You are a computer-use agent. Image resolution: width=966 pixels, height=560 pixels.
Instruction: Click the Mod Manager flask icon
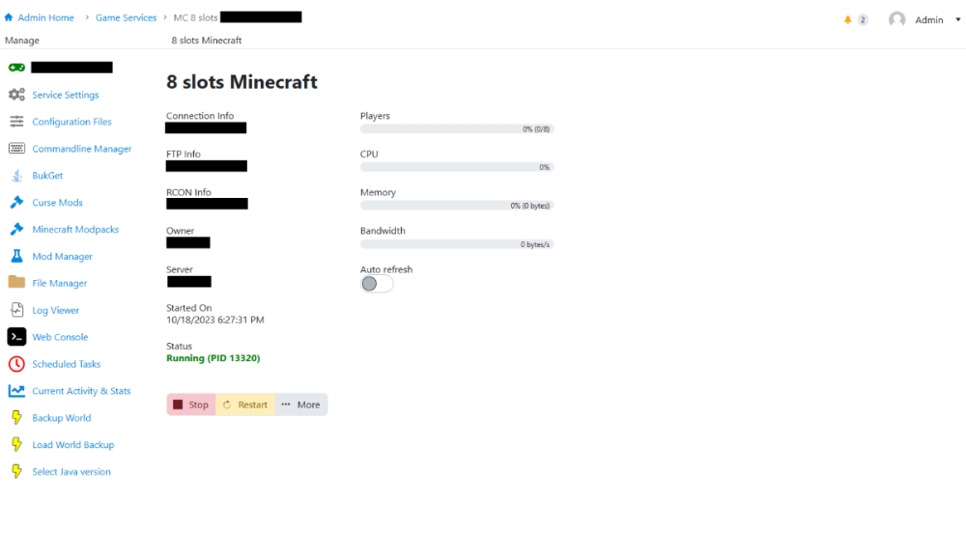click(x=16, y=257)
